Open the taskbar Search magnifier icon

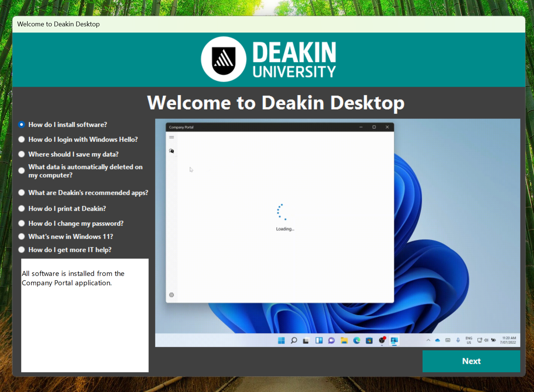(294, 340)
